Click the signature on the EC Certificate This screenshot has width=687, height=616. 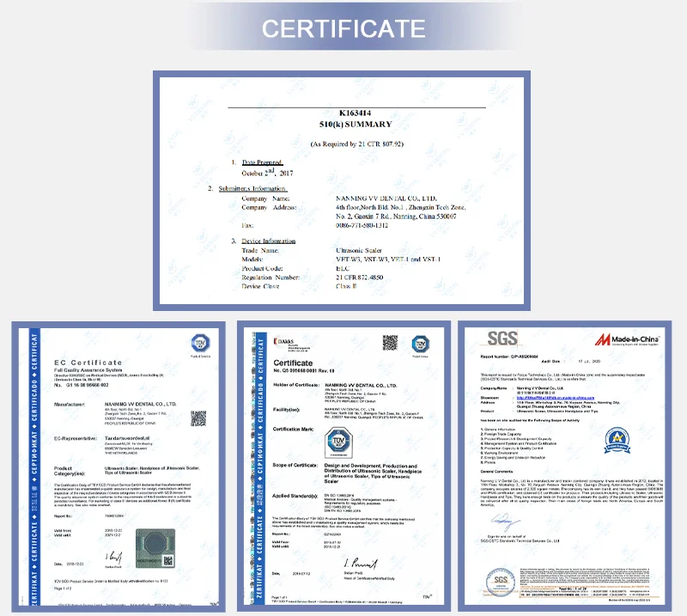tap(113, 558)
